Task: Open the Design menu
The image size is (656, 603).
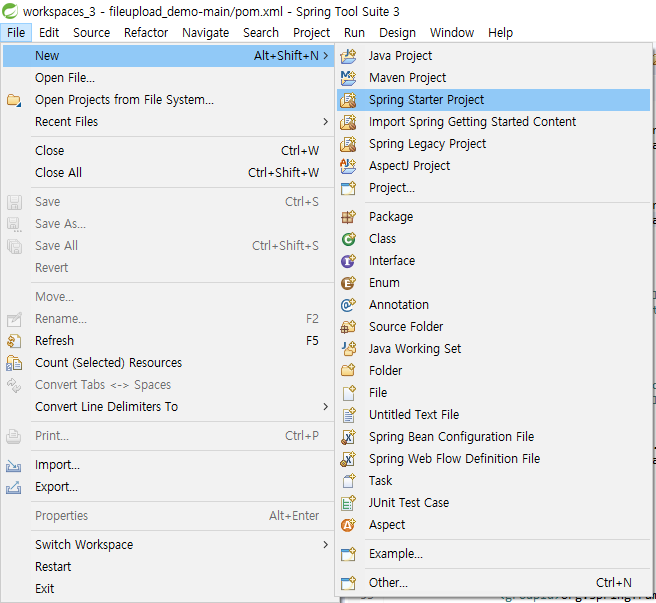Action: coord(397,33)
